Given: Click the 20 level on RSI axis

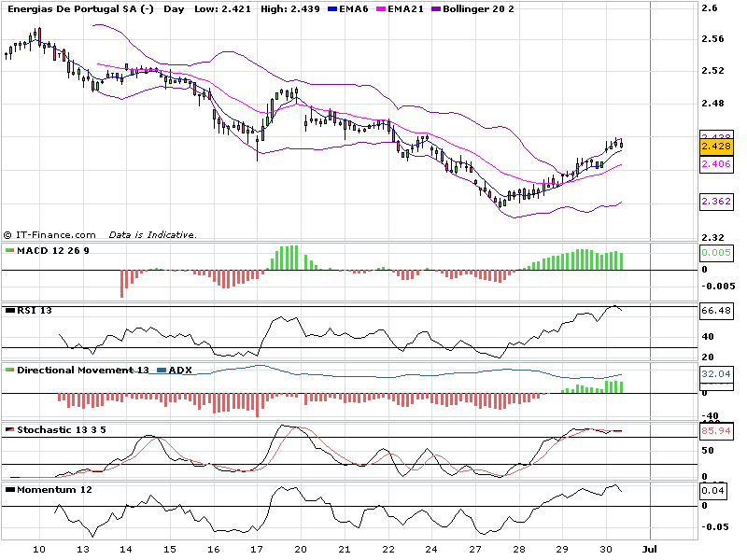Looking at the screenshot, I should (x=708, y=357).
